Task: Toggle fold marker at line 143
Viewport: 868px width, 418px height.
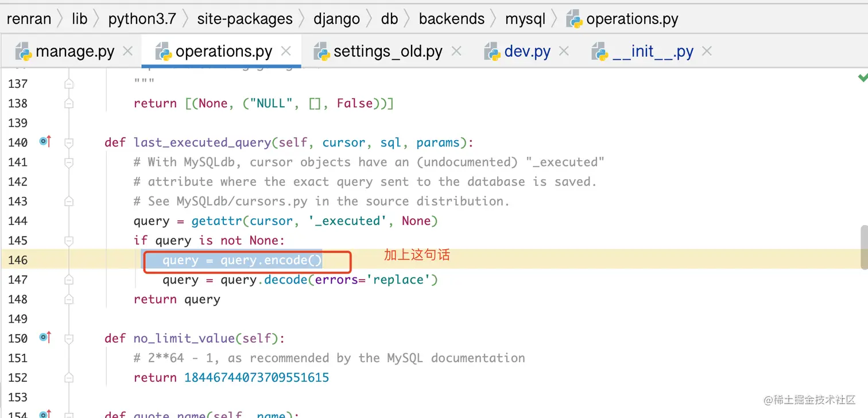Action: (x=69, y=201)
